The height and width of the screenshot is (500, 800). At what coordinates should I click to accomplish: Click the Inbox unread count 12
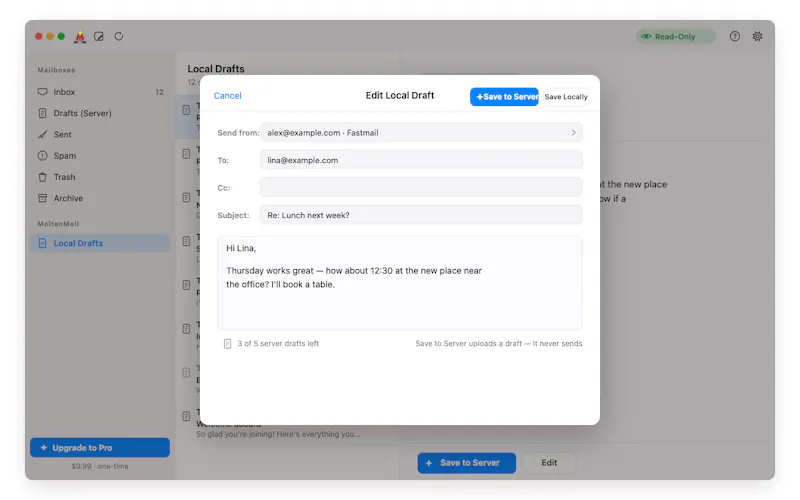[159, 92]
